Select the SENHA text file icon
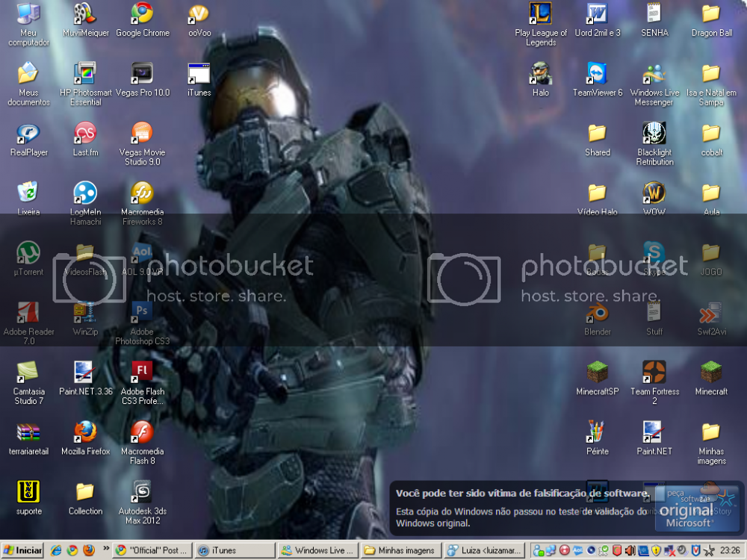This screenshot has height=560, width=747. pyautogui.click(x=654, y=20)
